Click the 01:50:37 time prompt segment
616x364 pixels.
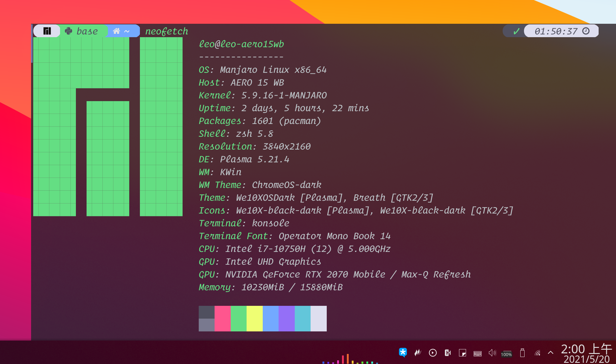561,31
